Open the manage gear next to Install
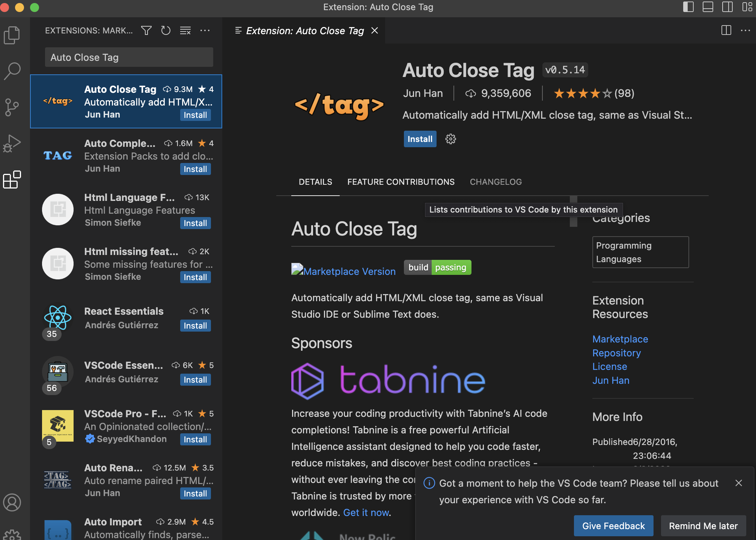The height and width of the screenshot is (540, 756). (x=450, y=139)
